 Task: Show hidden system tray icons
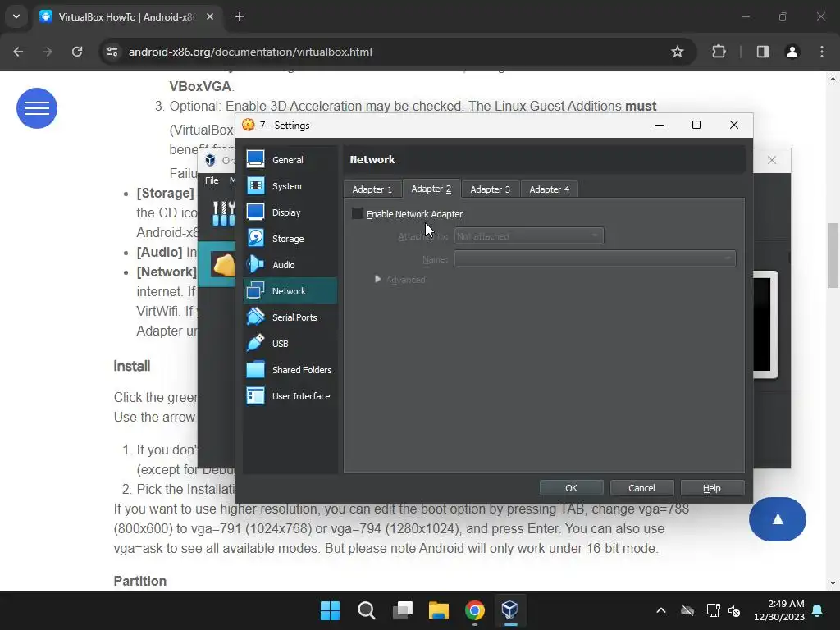tap(661, 610)
